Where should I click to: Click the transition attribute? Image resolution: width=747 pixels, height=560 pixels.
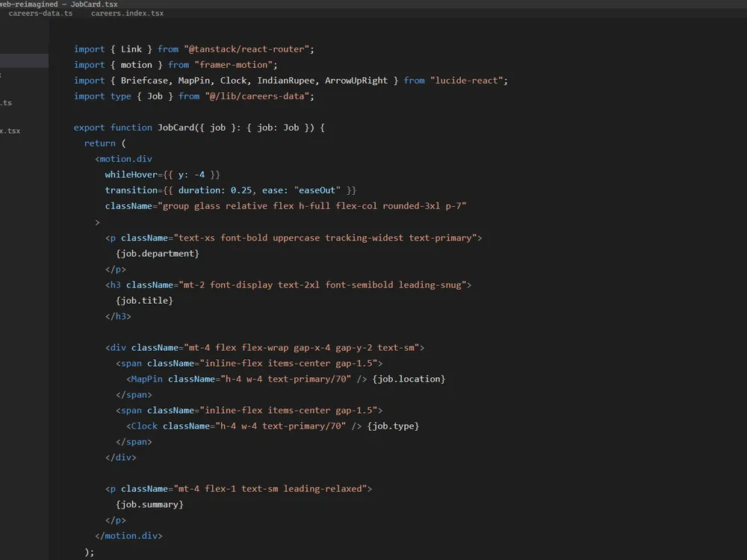coord(131,190)
